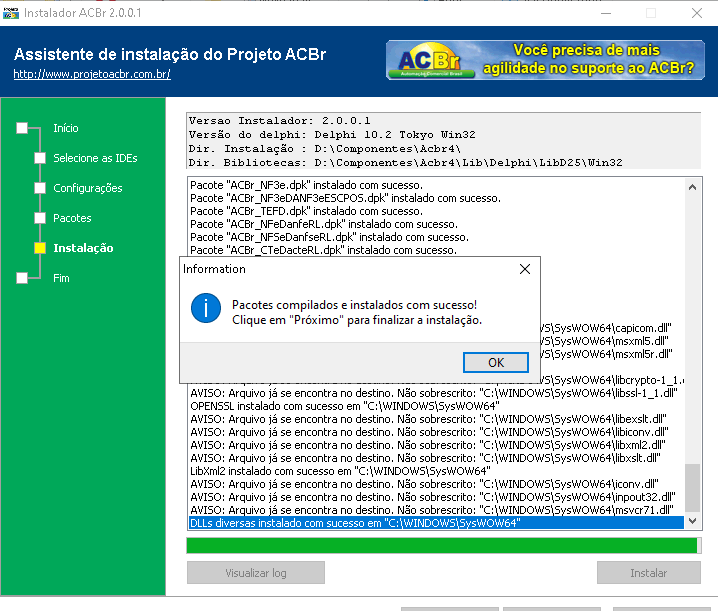Image resolution: width=718 pixels, height=611 pixels.
Task: Go to the Início step label
Action: click(65, 128)
